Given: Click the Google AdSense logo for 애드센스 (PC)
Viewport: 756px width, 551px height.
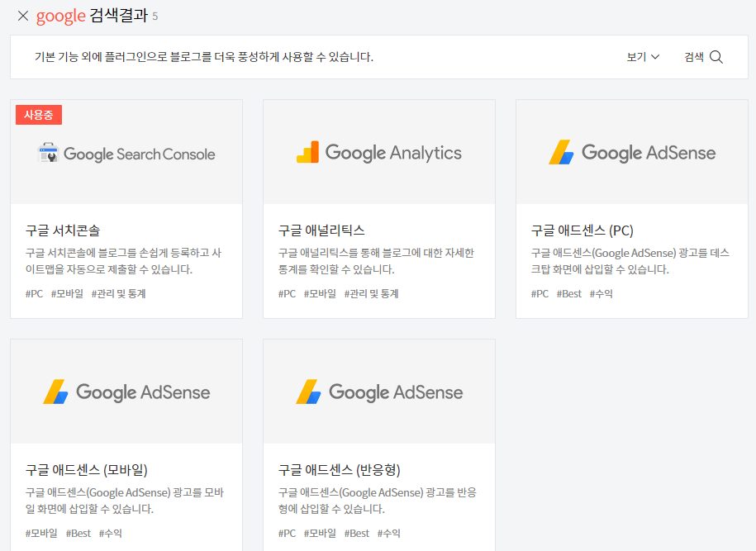Looking at the screenshot, I should click(631, 152).
